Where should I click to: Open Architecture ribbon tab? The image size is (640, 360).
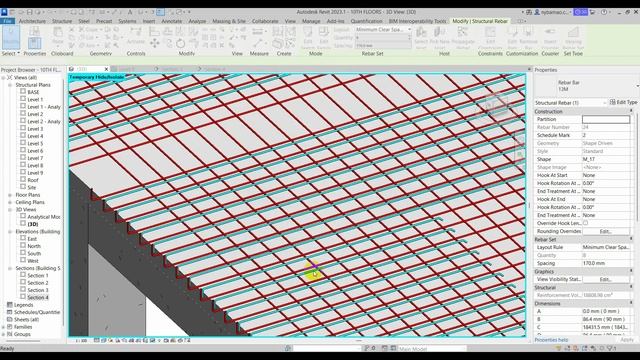32,21
